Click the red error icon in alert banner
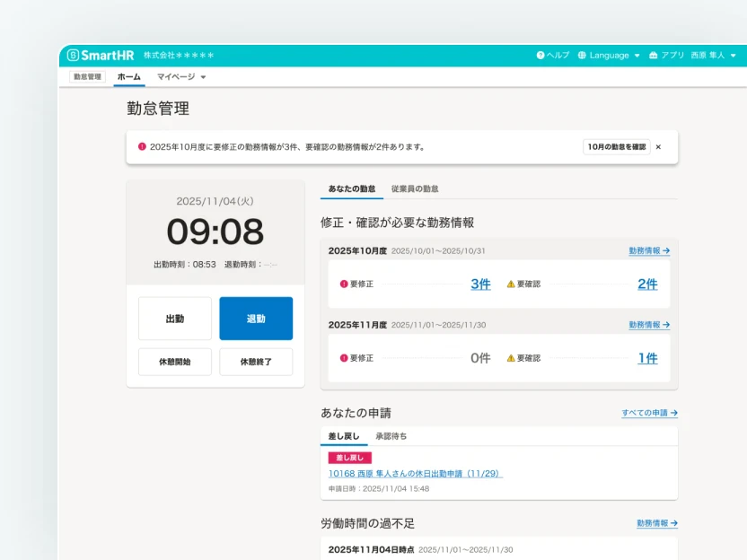The height and width of the screenshot is (560, 747). pos(142,147)
